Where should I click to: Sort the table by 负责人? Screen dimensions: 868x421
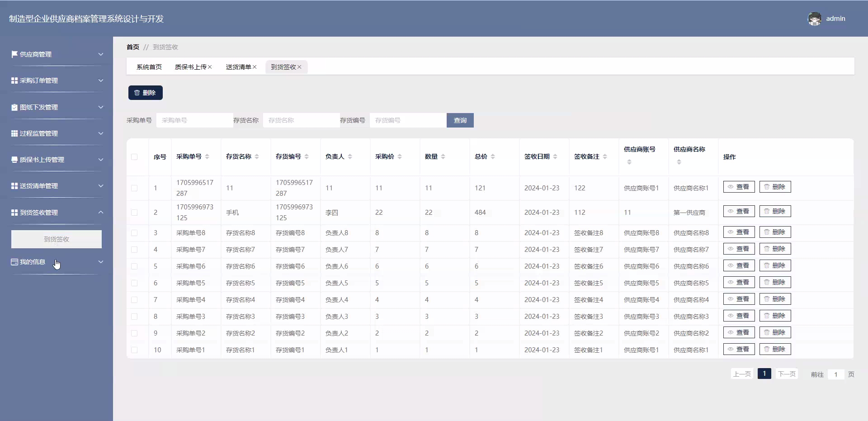350,156
